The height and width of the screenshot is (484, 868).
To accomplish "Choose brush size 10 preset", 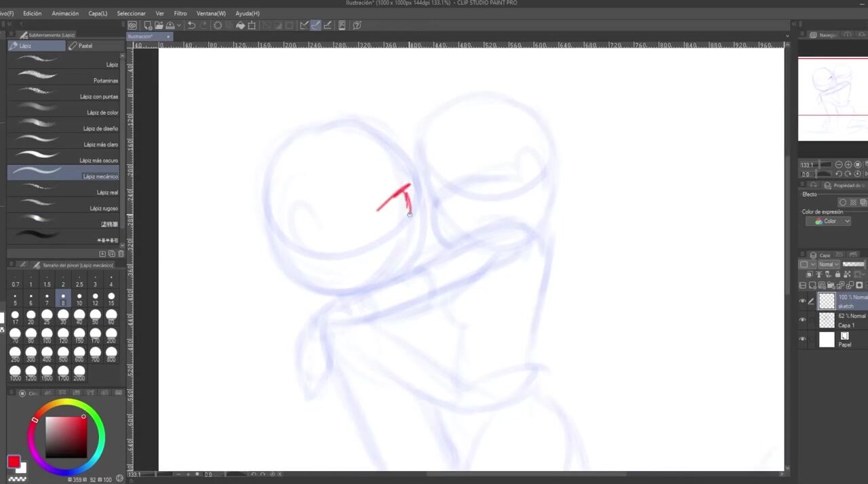I will pyautogui.click(x=79, y=299).
